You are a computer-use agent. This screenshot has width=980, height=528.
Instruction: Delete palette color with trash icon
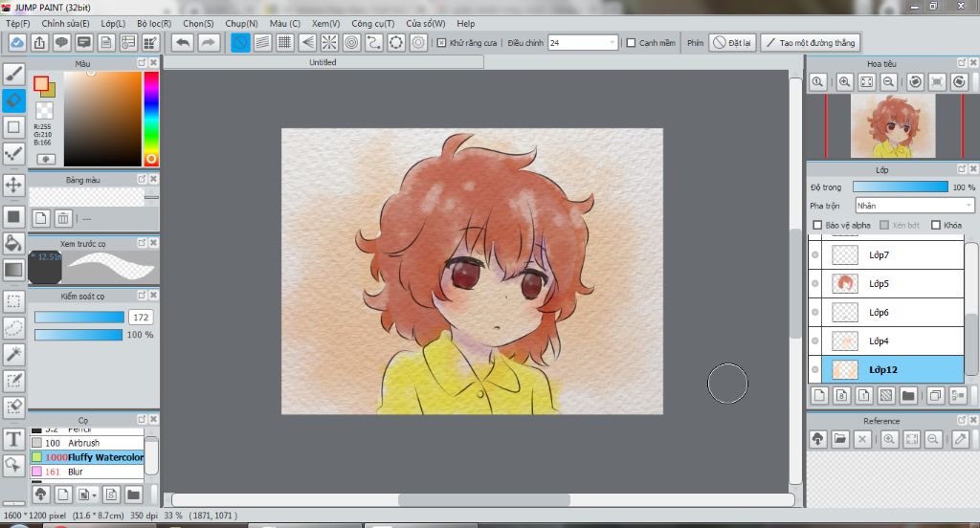point(62,218)
